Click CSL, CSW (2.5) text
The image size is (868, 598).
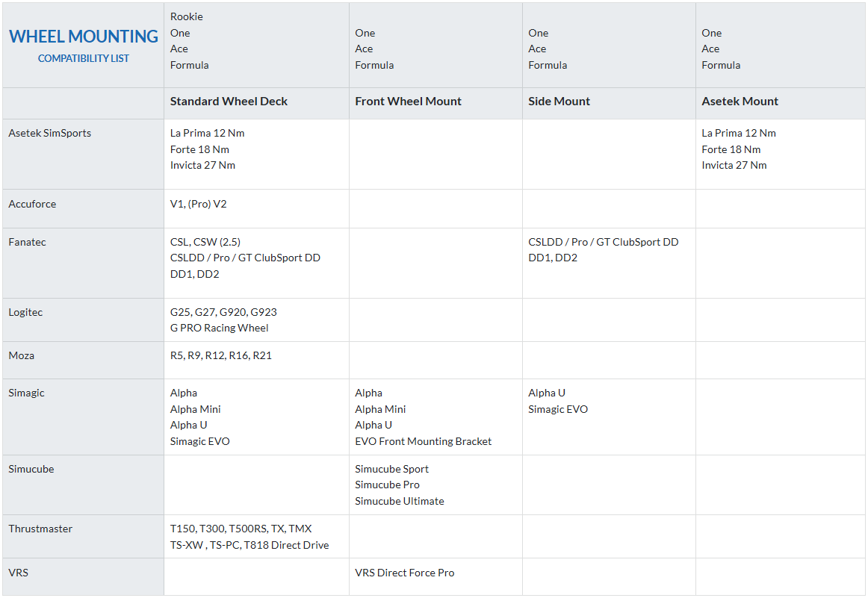click(x=205, y=242)
